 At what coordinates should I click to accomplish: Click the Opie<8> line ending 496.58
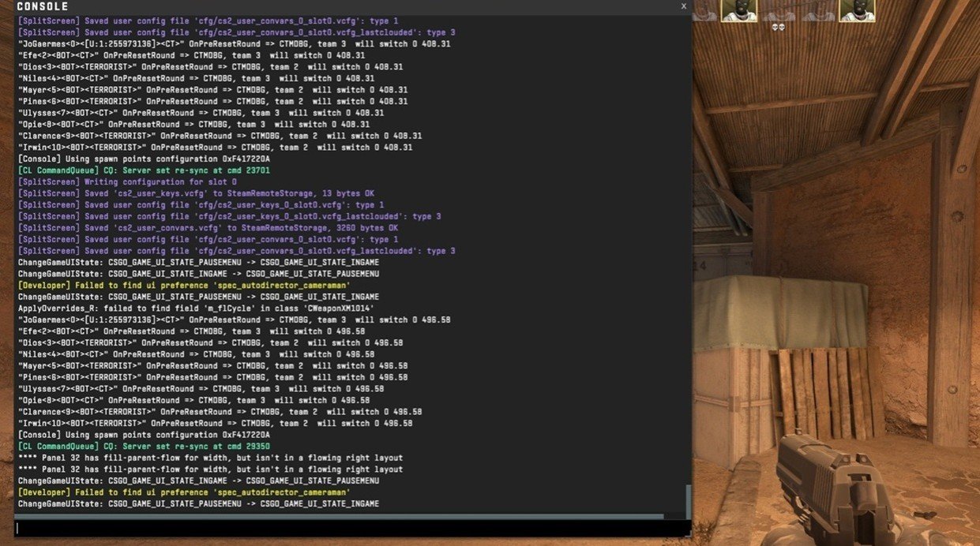pos(193,400)
